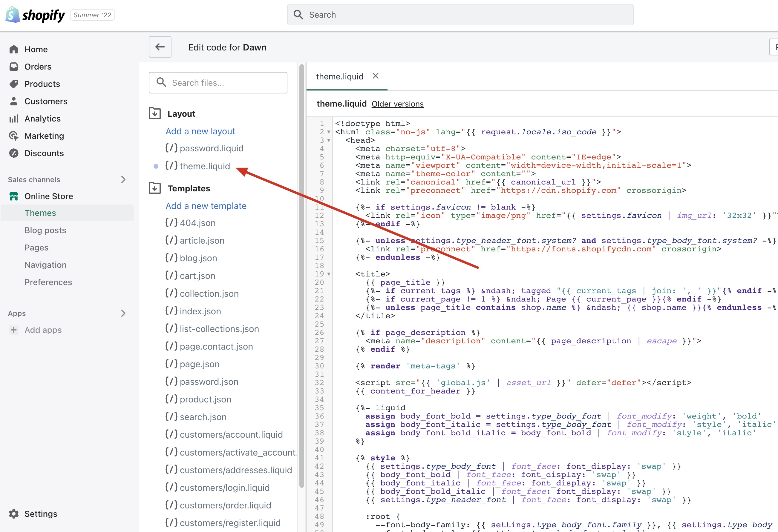
Task: Collapse the Templates folder
Action: (155, 188)
